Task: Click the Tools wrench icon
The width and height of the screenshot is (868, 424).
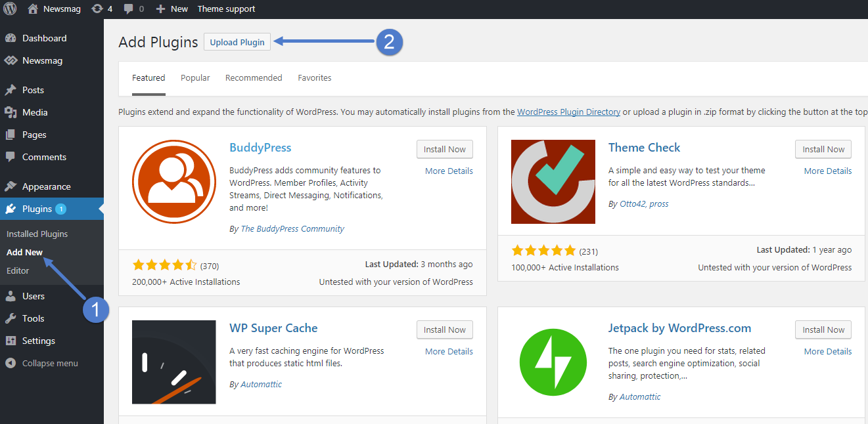Action: point(11,318)
